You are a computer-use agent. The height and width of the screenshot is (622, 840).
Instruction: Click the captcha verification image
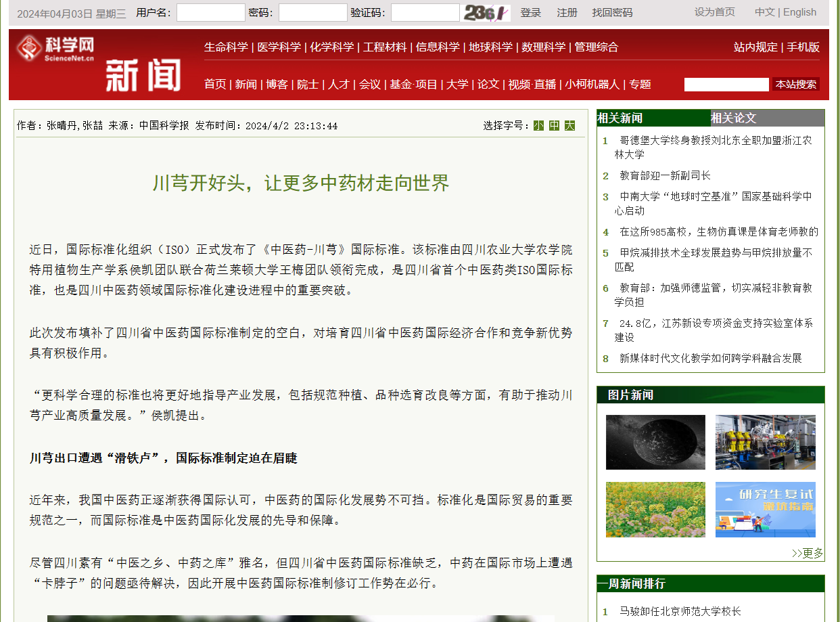click(486, 13)
